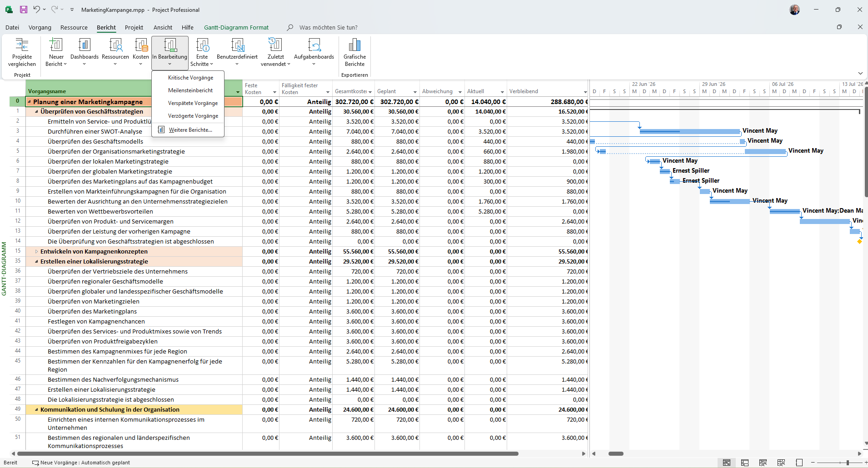This screenshot has height=468, width=868.
Task: Open the Verbleibend column filter dropdown
Action: 585,92
